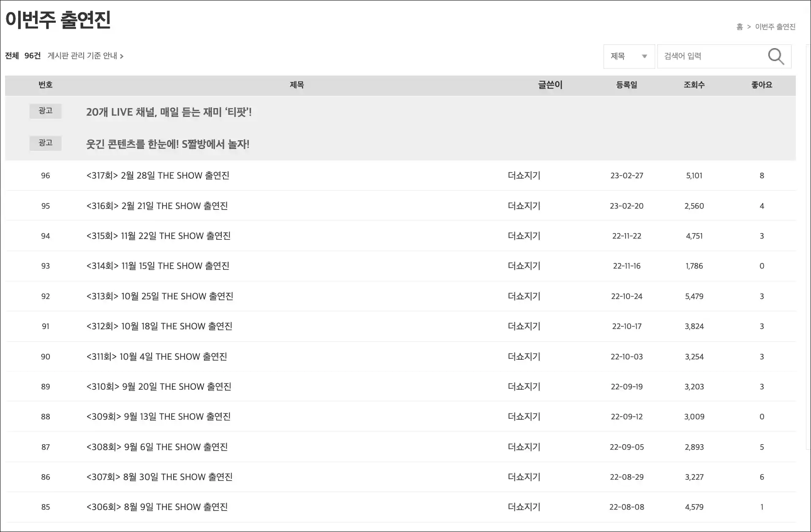Select view count 4,579

tap(694, 507)
